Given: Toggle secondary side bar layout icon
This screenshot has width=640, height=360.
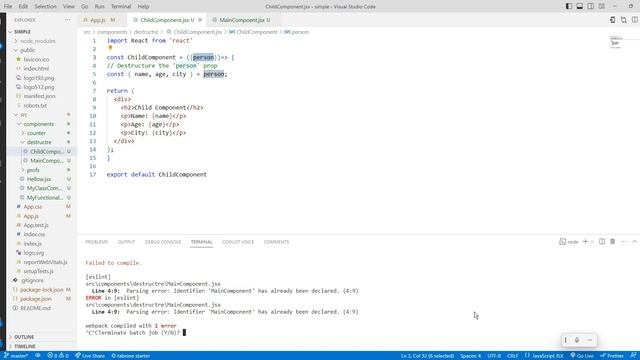Looking at the screenshot, I should click(591, 7).
